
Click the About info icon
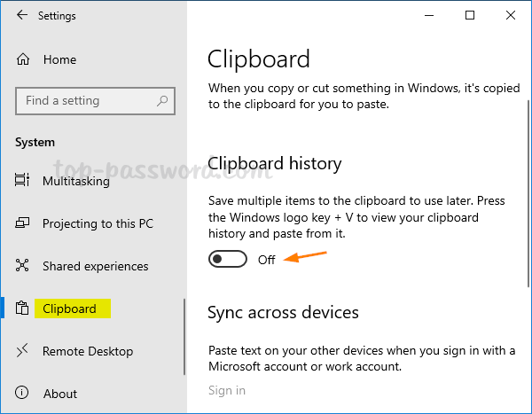(23, 394)
